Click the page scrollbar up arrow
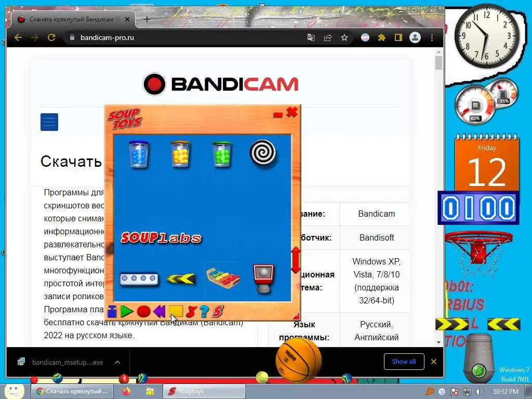This screenshot has height=399, width=532. click(x=438, y=52)
